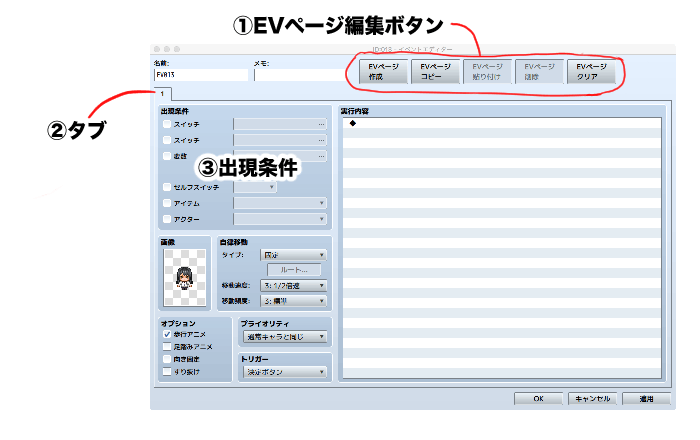Screen dimensions: 700x440
Task: Enable the セルフスイッチ condition checkbox
Action: (167, 187)
